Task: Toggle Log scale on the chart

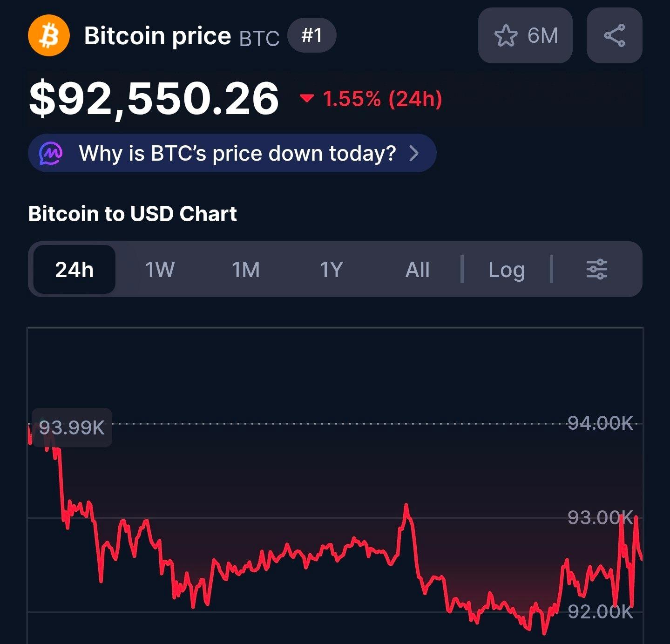Action: pyautogui.click(x=507, y=270)
